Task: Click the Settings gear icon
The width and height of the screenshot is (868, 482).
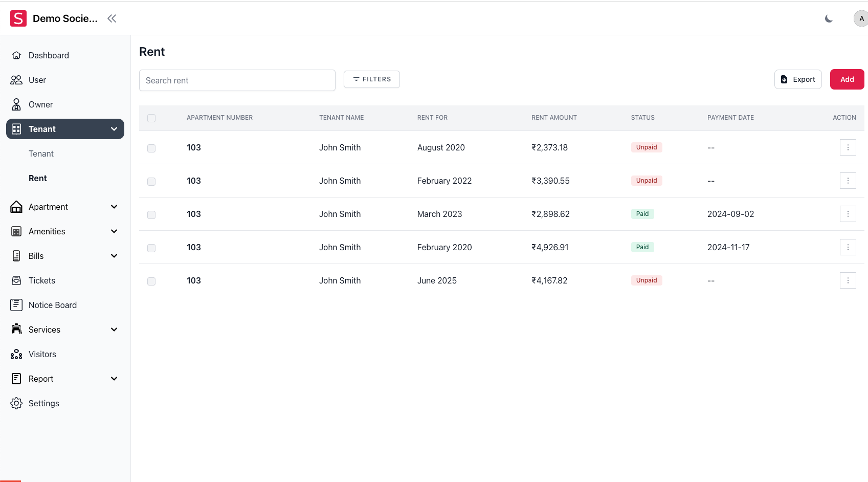Action: pyautogui.click(x=16, y=403)
